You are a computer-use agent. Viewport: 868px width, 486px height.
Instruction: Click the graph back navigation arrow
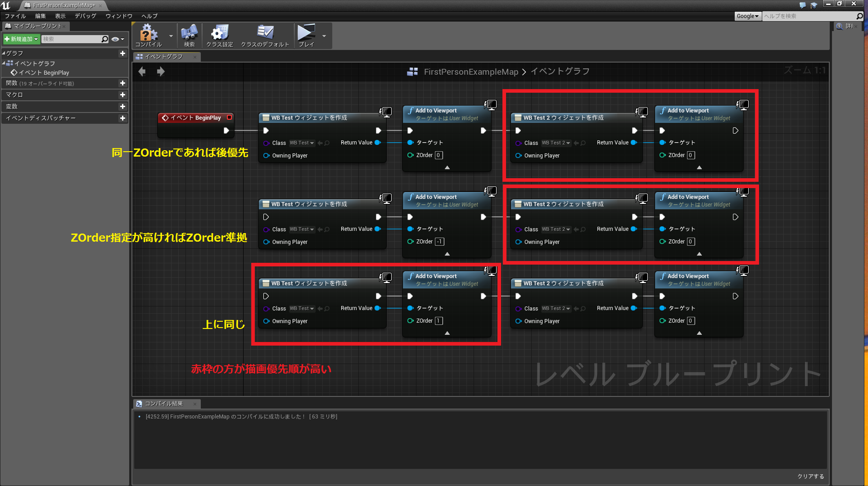142,72
